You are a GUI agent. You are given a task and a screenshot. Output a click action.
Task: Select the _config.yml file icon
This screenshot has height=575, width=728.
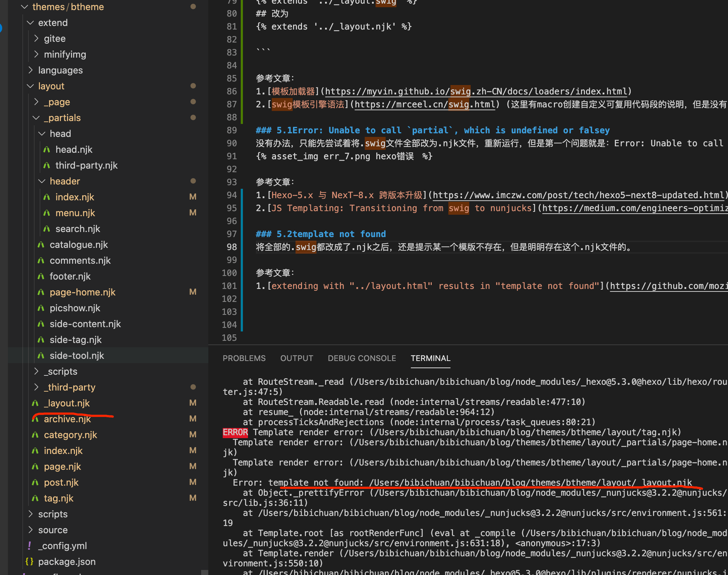[x=30, y=545]
